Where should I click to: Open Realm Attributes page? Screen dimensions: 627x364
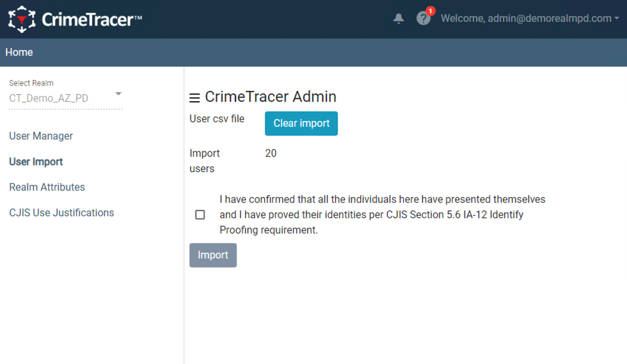(x=47, y=187)
